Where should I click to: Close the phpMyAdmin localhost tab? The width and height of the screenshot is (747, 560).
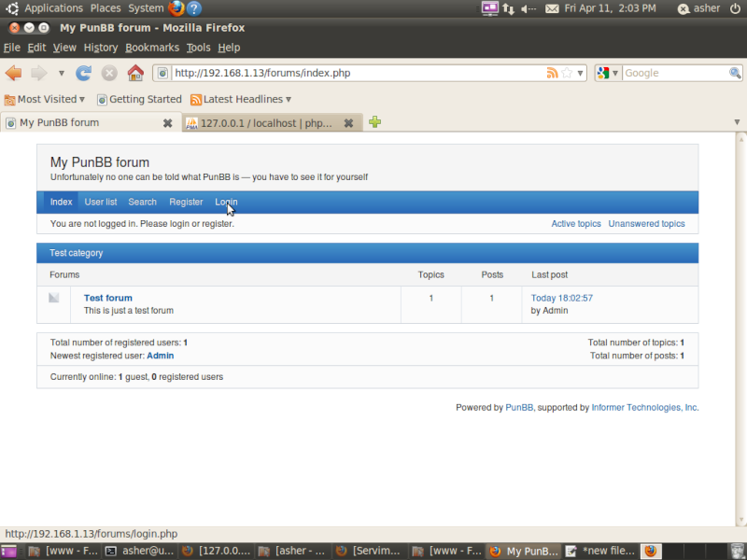[348, 123]
